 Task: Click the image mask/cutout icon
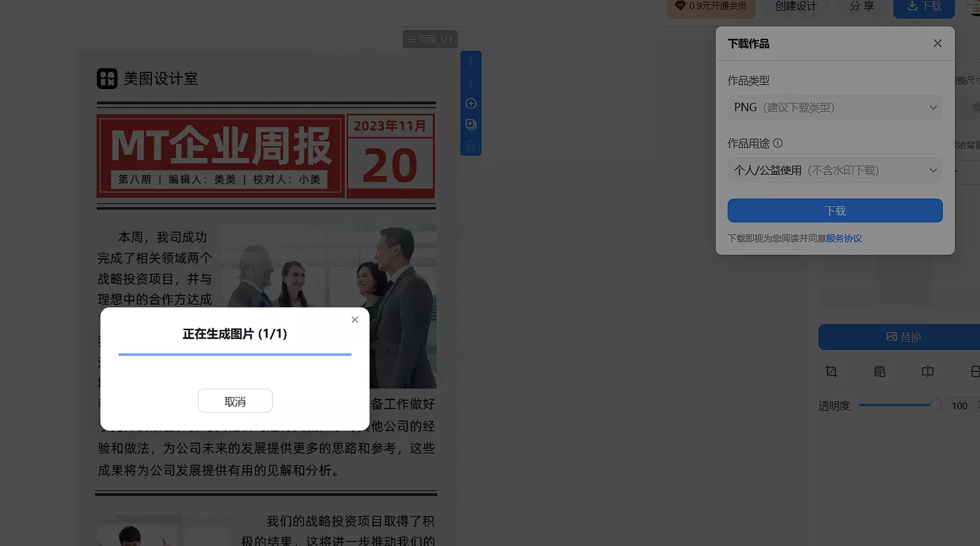pyautogui.click(x=880, y=371)
